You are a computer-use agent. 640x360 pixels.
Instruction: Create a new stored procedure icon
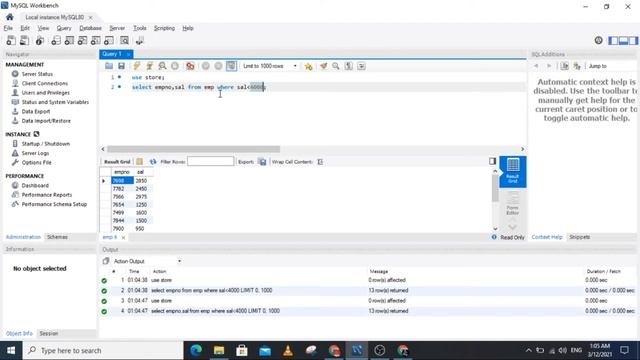96,40
